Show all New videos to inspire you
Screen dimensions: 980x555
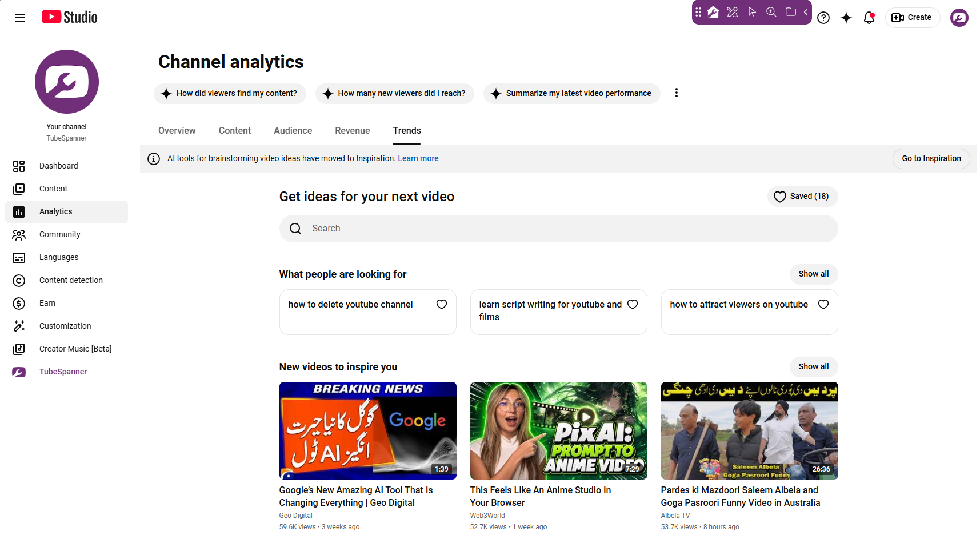pos(814,367)
